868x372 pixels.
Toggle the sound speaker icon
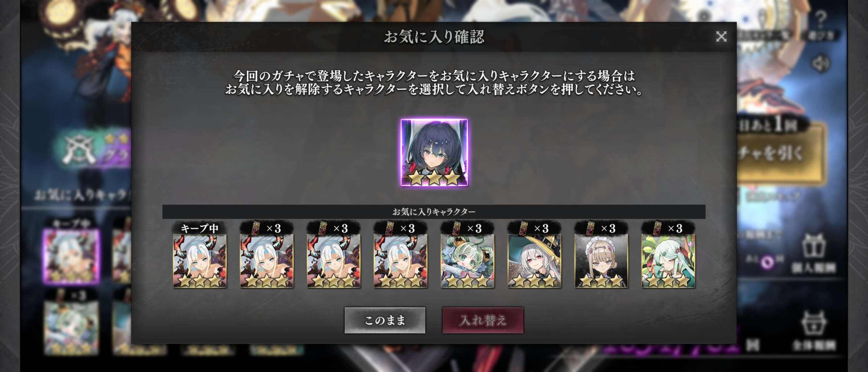tap(820, 64)
